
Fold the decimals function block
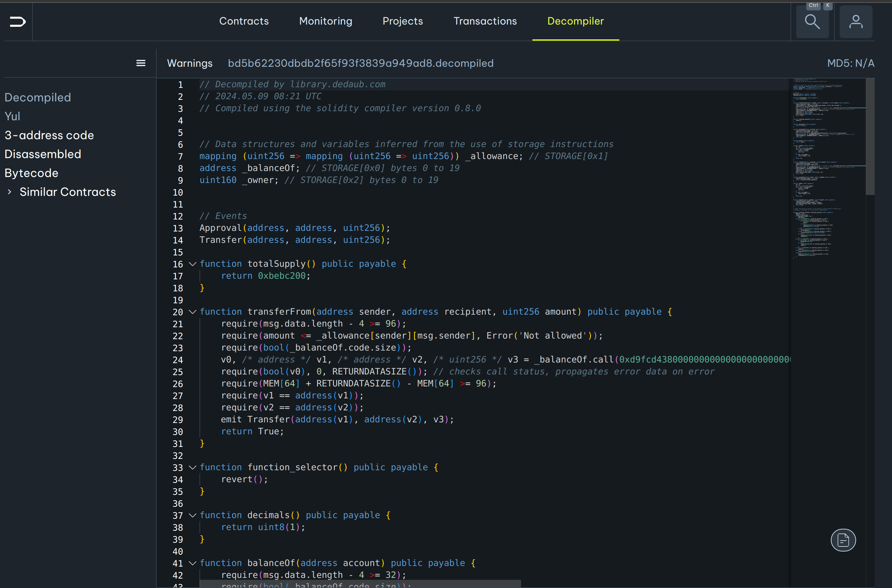coord(193,515)
